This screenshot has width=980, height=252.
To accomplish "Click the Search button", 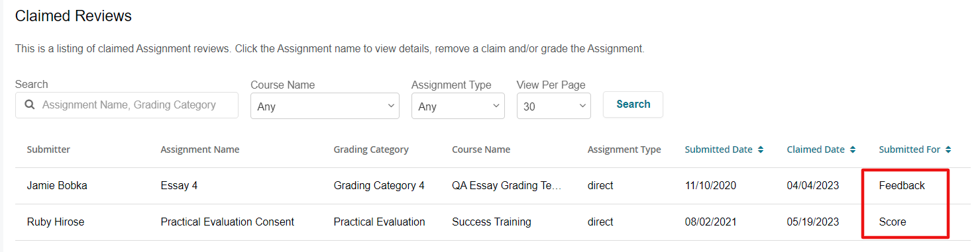I will (633, 105).
